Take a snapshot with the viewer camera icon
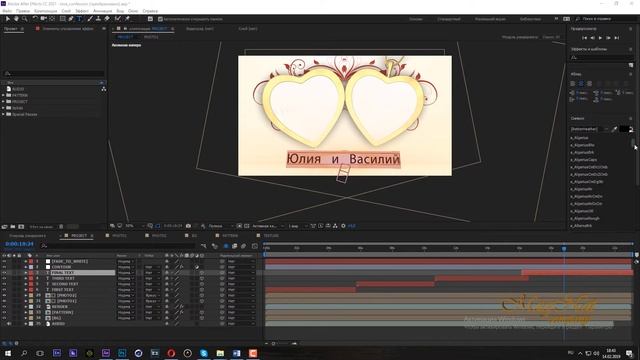This screenshot has width=640, height=360. point(188,226)
